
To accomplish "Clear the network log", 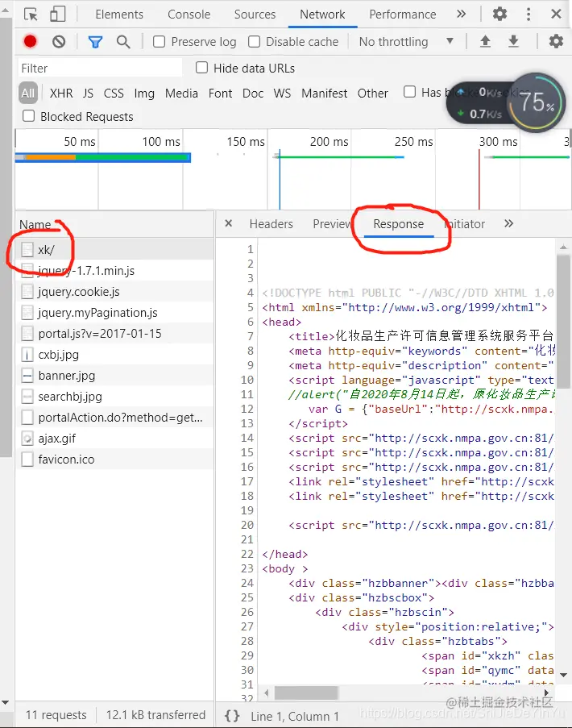I will click(59, 42).
